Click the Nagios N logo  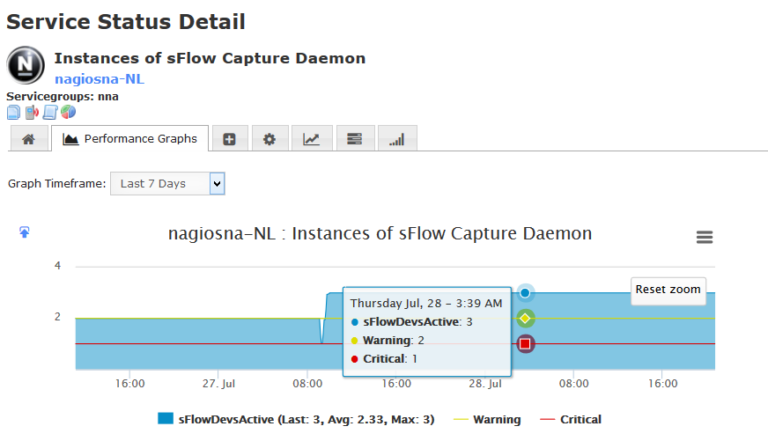pos(25,65)
